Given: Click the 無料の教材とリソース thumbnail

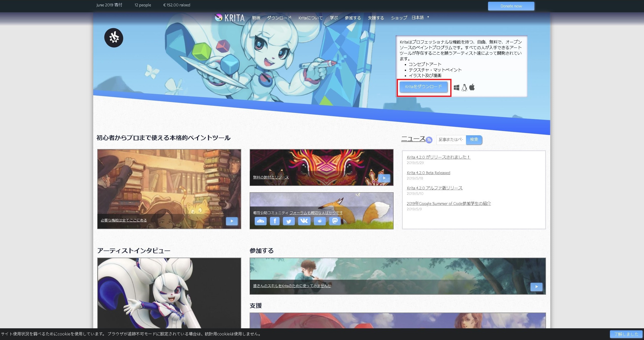Looking at the screenshot, I should [320, 167].
